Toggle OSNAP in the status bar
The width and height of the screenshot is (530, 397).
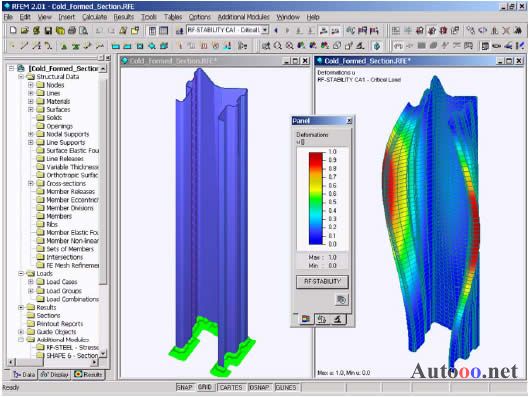tap(259, 387)
